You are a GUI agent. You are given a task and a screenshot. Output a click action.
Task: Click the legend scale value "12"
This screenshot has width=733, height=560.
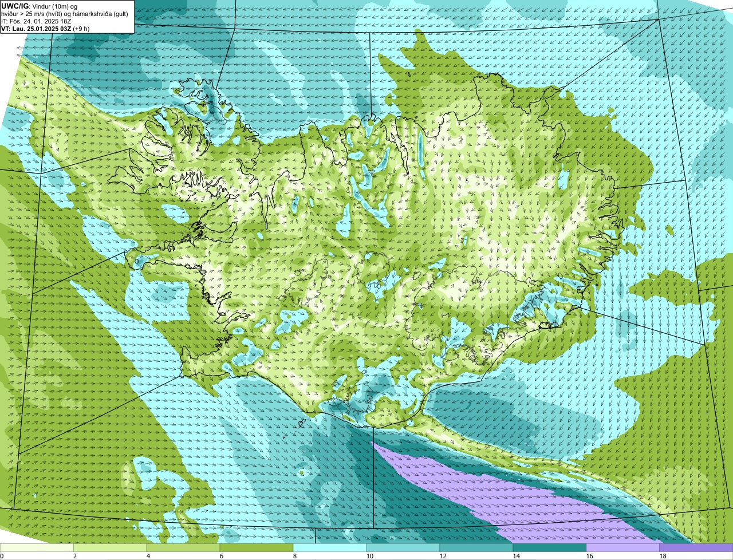tap(443, 556)
